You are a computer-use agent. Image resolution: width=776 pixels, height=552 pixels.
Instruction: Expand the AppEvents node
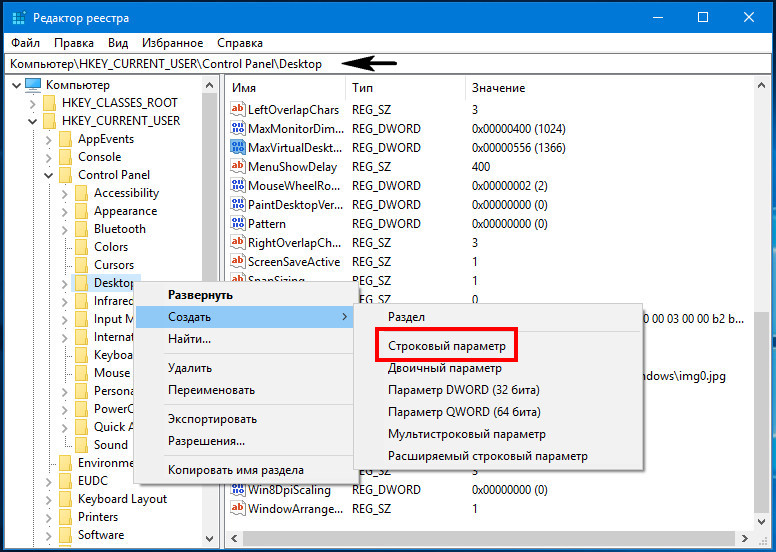coord(48,140)
